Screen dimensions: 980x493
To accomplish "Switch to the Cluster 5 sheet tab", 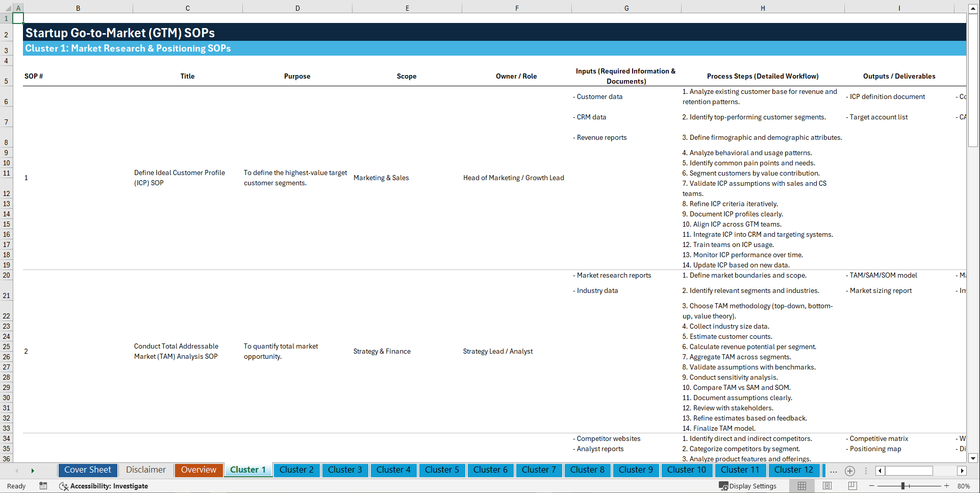I will pos(442,470).
